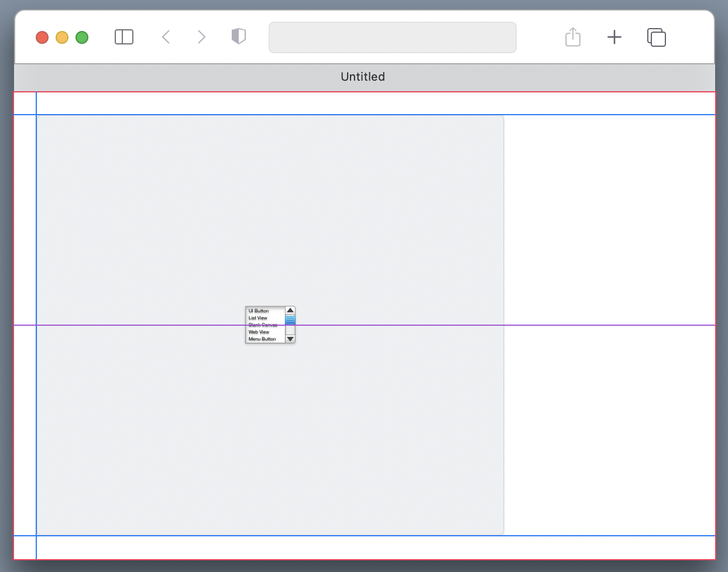
Task: Show the tab overview icon
Action: 657,37
